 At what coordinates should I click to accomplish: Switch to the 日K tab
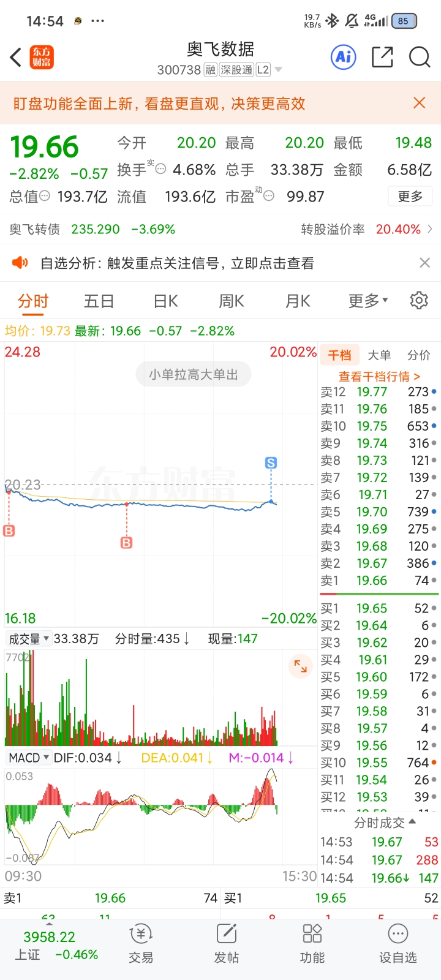click(165, 301)
